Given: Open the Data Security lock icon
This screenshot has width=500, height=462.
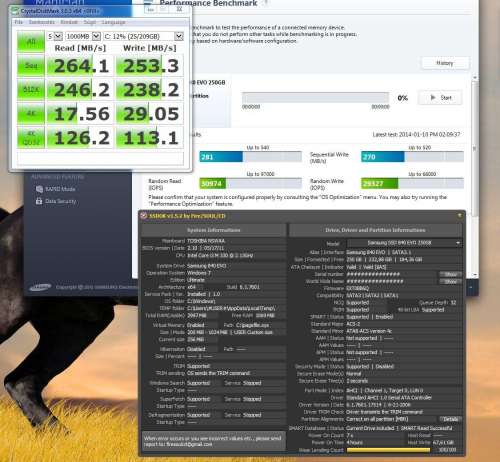Looking at the screenshot, I should [x=39, y=201].
